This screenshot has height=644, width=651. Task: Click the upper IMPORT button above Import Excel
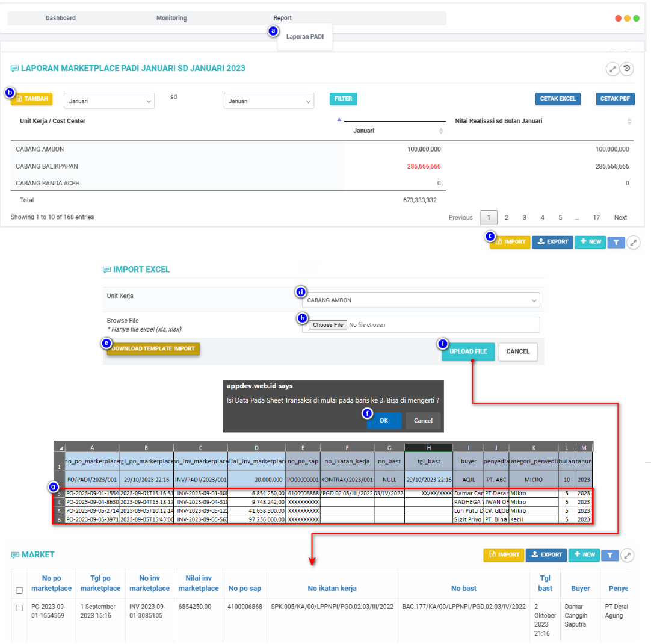coord(510,242)
